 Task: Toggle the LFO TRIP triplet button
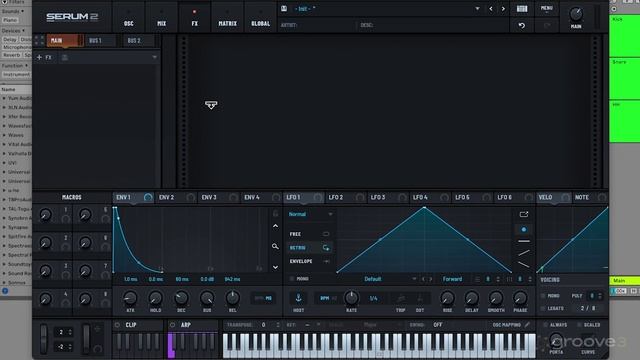(400, 299)
